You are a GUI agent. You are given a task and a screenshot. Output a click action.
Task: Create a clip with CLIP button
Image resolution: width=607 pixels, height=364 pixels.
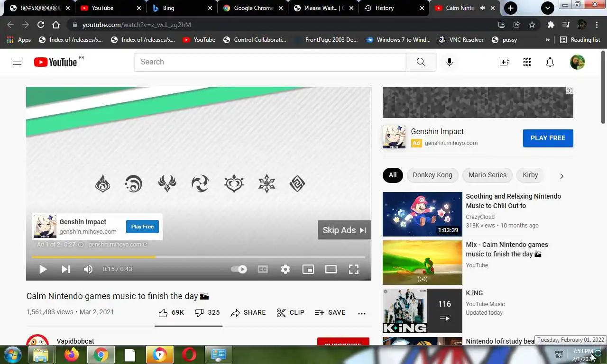tap(290, 312)
